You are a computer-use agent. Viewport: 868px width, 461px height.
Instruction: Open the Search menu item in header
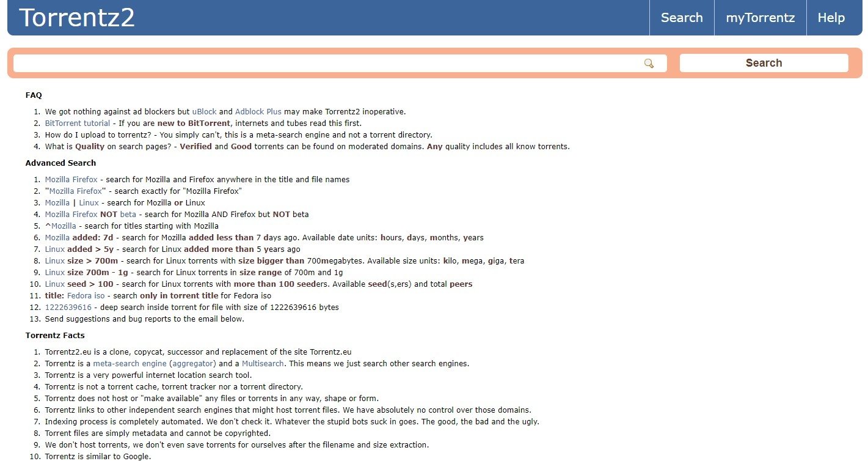coord(682,18)
